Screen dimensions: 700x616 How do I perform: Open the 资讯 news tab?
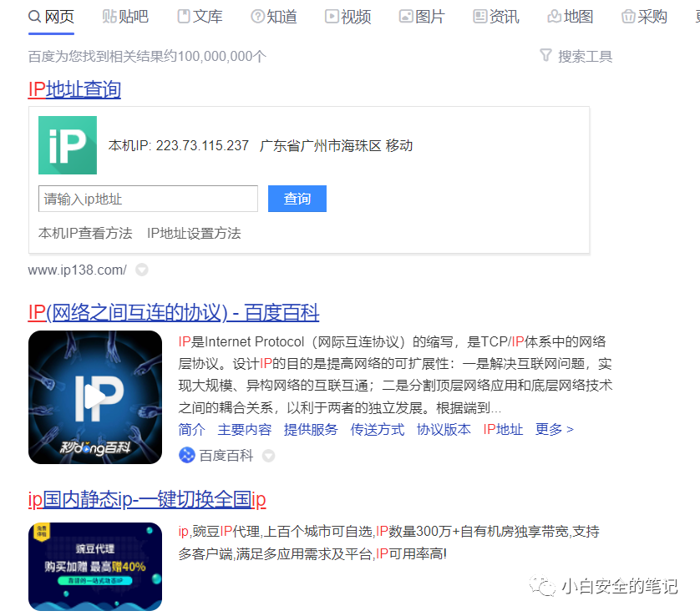pyautogui.click(x=496, y=17)
